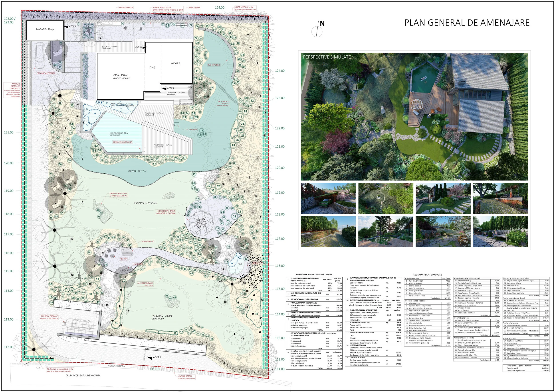
Task: Click the 'ALEE ACCES - 20.75mp' deck label
Action: [110, 46]
